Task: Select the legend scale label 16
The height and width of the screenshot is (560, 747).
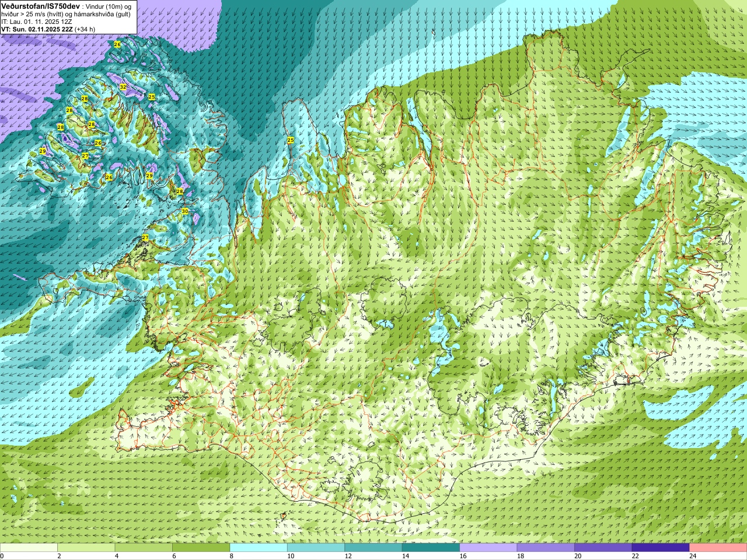Action: click(x=463, y=556)
